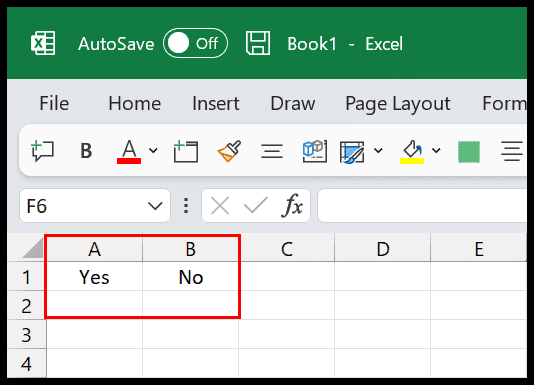Click the 3D models icon
The image size is (534, 385).
[314, 151]
